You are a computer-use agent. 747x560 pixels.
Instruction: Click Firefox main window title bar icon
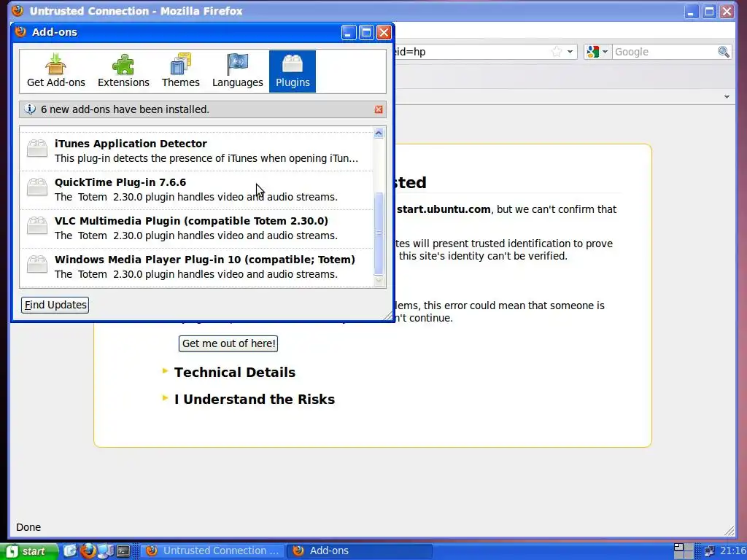(18, 10)
